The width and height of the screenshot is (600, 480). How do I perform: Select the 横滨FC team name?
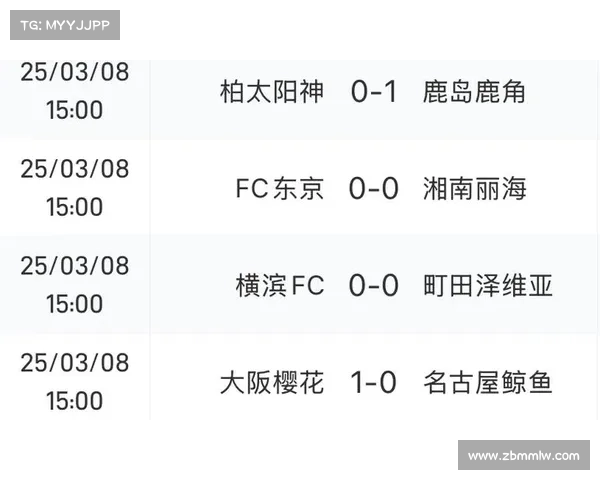tap(280, 286)
